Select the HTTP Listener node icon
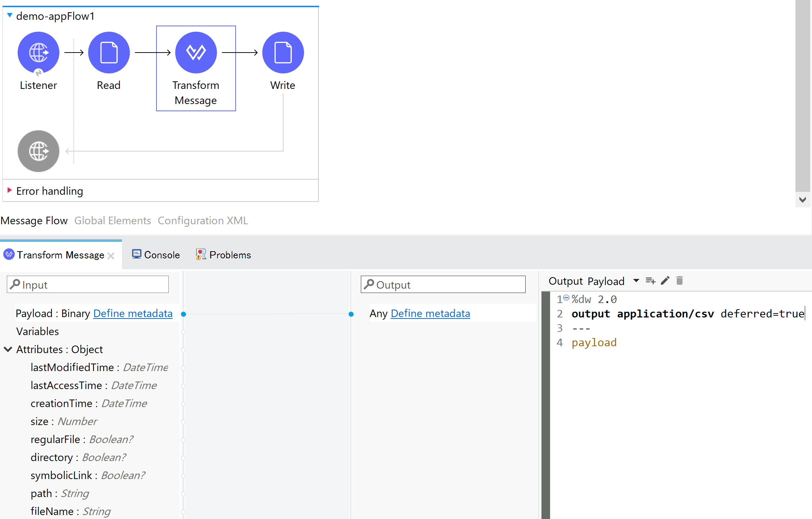The image size is (812, 519). point(38,53)
